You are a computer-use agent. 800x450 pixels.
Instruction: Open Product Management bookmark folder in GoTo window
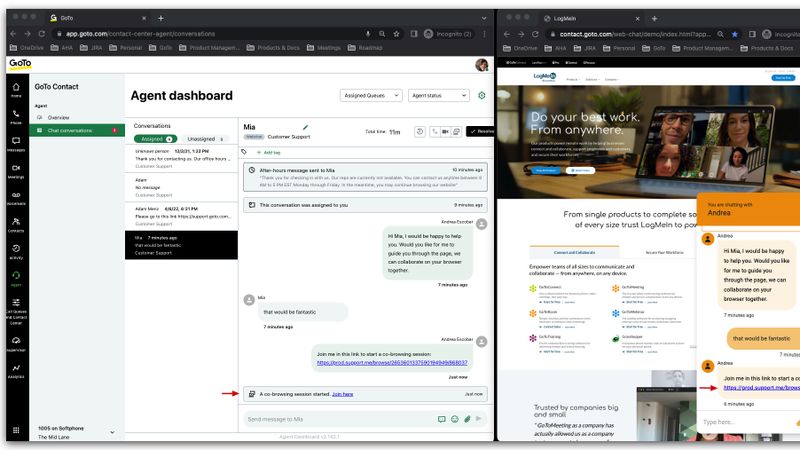[209, 48]
